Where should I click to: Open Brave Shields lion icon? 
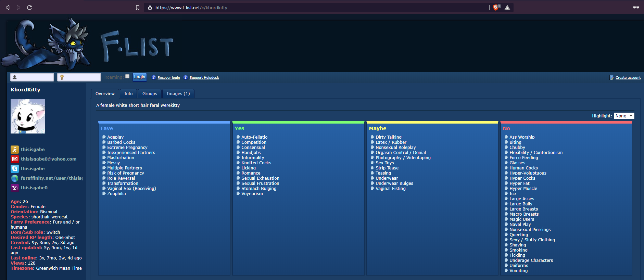pyautogui.click(x=496, y=8)
